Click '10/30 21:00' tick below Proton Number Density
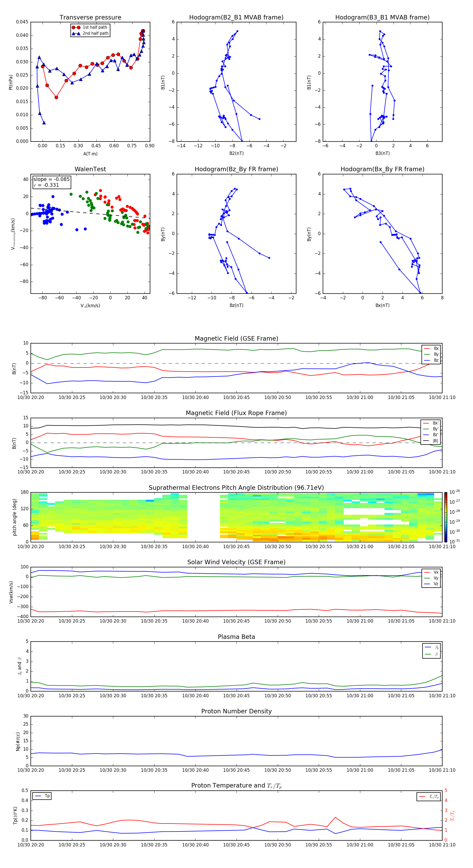Image resolution: width=473 pixels, height=868 pixels. [360, 770]
